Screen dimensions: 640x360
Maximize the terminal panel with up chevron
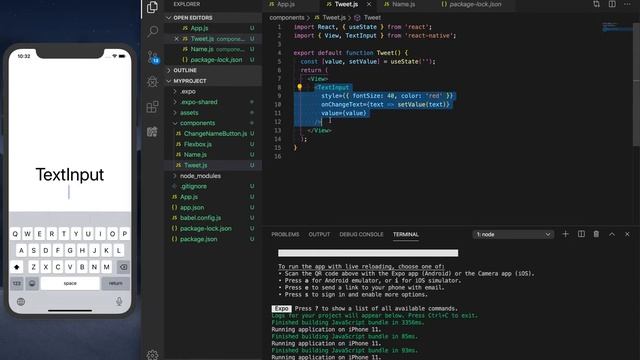(x=612, y=234)
